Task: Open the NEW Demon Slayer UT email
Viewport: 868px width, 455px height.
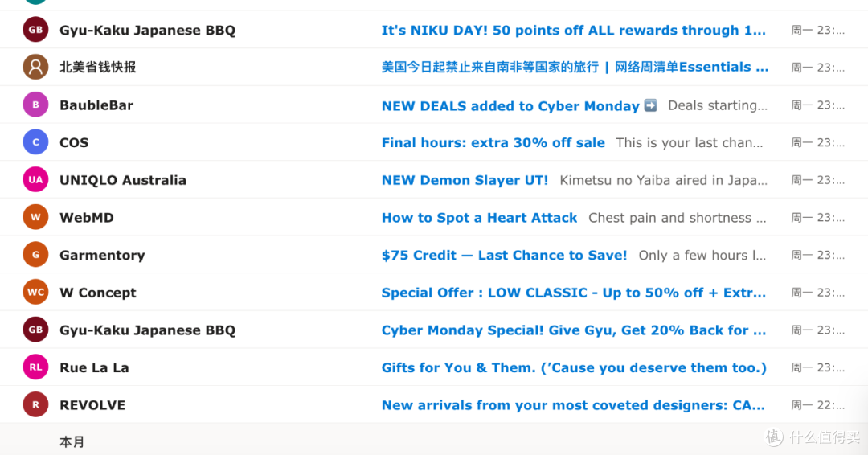Action: tap(465, 180)
